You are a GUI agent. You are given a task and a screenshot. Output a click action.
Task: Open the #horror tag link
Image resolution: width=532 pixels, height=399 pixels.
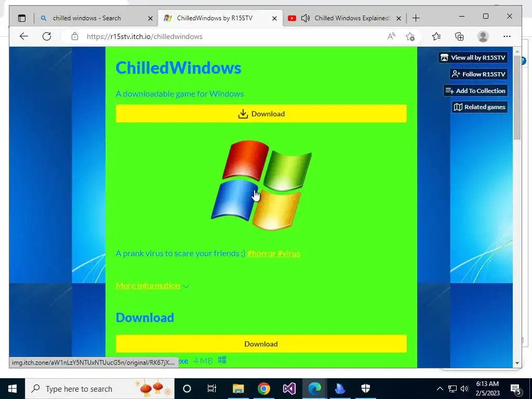(x=261, y=254)
